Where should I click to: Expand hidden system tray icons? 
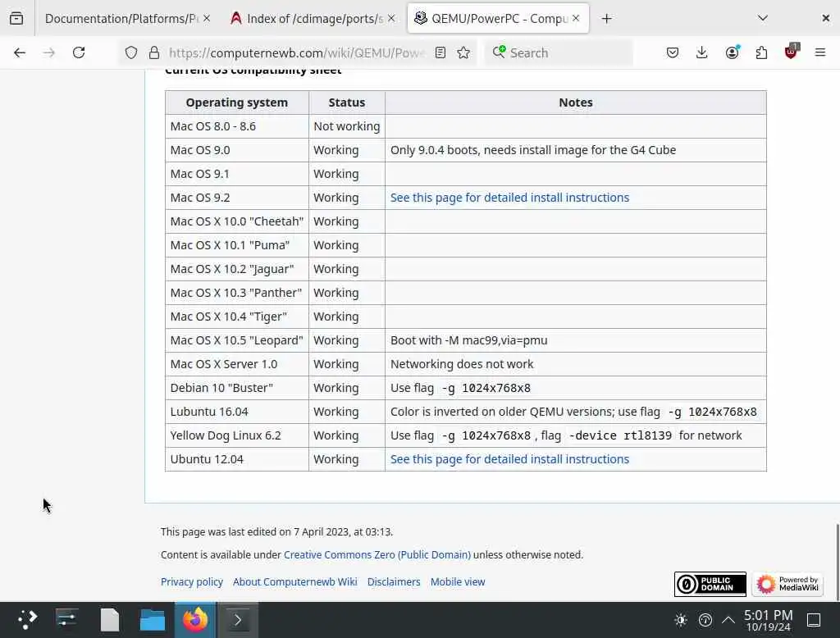click(x=728, y=620)
